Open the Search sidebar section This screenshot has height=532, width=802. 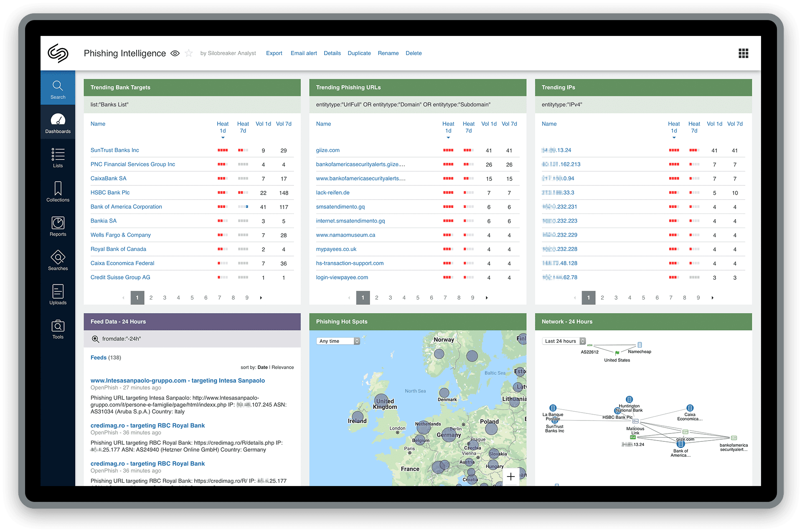coord(58,88)
